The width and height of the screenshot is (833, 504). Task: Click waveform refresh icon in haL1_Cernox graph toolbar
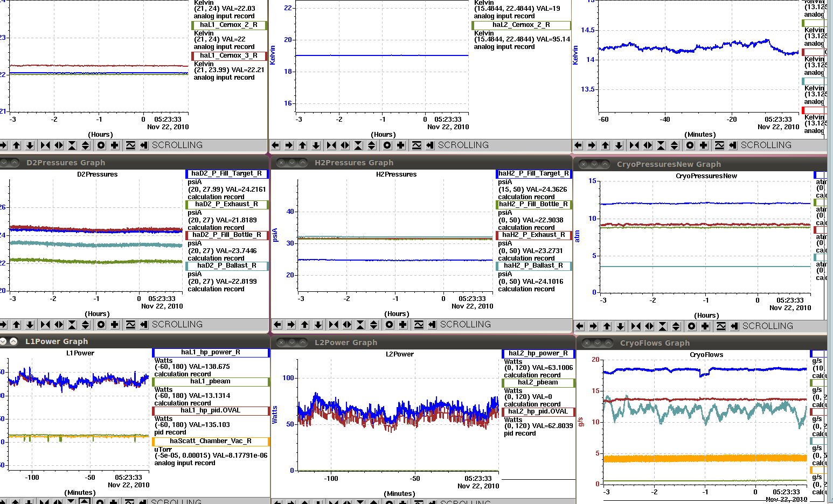pos(130,145)
